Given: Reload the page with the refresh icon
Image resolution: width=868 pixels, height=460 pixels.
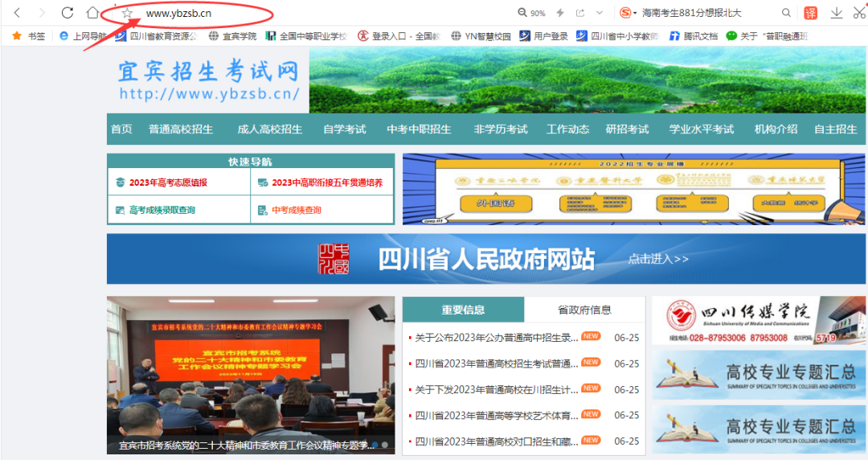Looking at the screenshot, I should click(x=68, y=12).
